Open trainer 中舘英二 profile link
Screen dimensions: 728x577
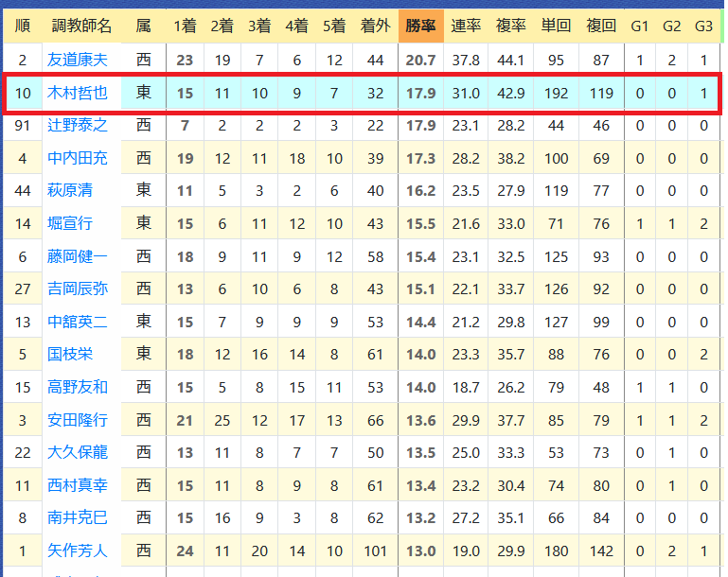point(77,322)
